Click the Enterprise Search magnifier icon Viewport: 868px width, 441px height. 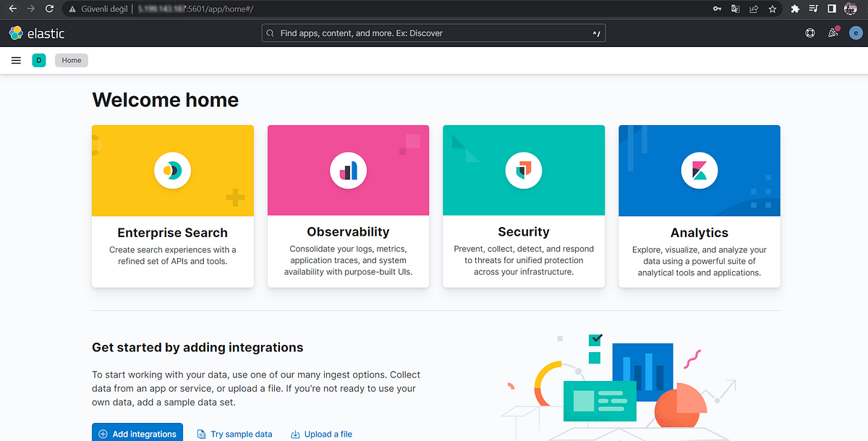point(172,171)
